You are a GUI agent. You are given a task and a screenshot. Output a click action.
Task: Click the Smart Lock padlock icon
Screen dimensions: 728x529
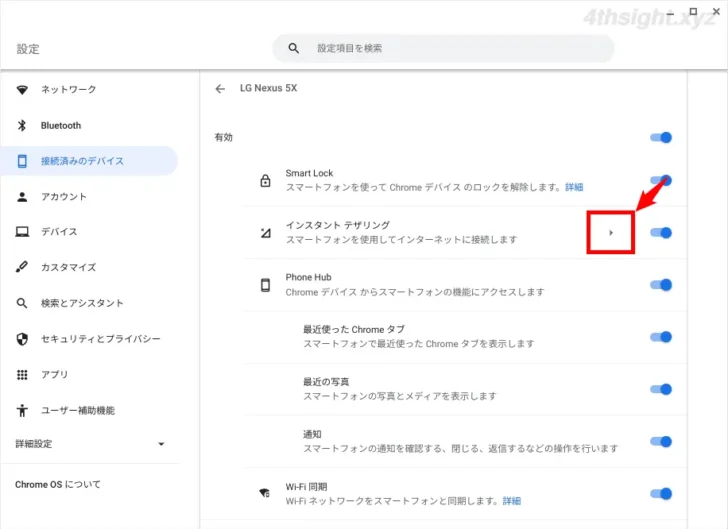(265, 181)
